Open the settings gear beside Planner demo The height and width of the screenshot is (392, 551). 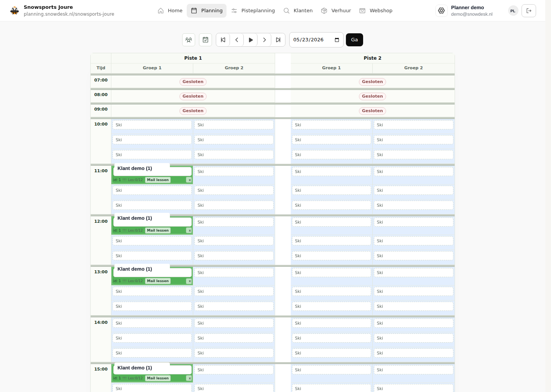click(442, 11)
